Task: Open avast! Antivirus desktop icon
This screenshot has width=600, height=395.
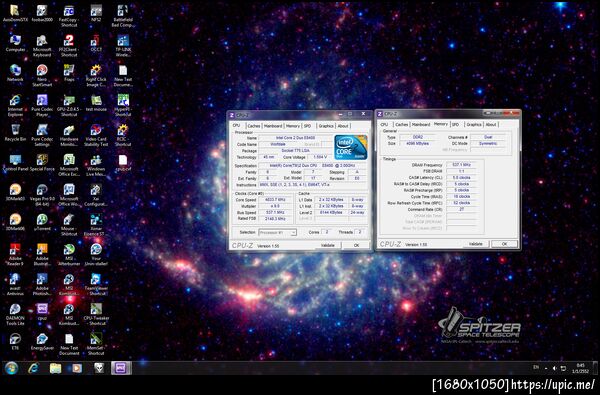Action: (x=15, y=284)
